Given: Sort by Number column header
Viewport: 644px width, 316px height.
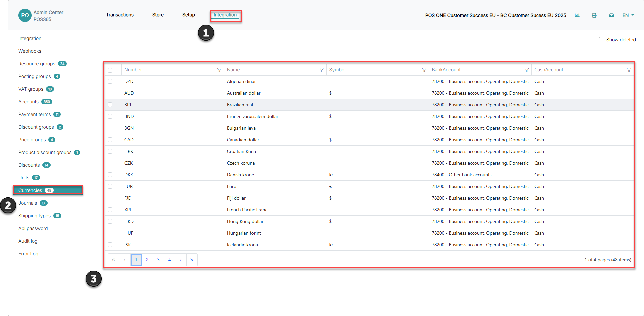Looking at the screenshot, I should (133, 70).
